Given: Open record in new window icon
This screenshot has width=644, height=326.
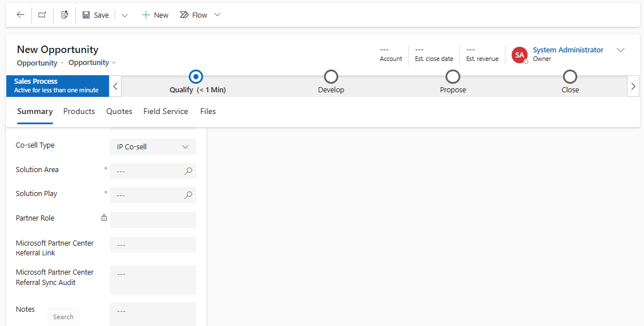Looking at the screenshot, I should [42, 15].
